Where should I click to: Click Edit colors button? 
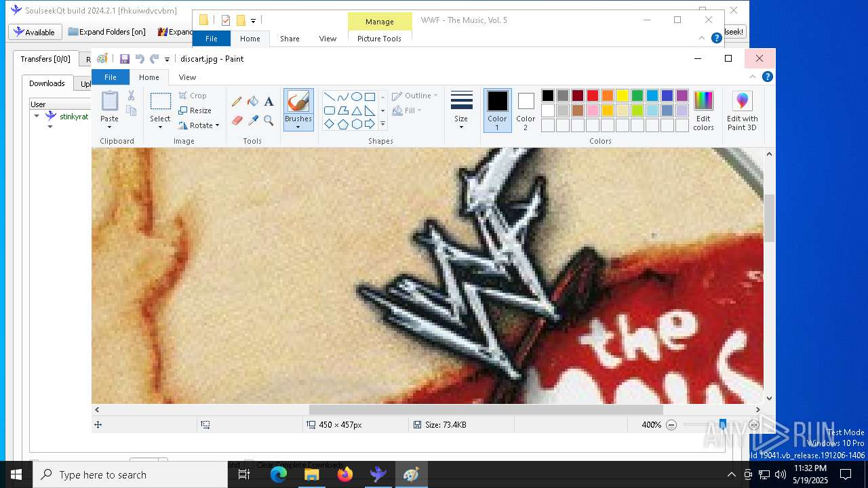pos(703,110)
